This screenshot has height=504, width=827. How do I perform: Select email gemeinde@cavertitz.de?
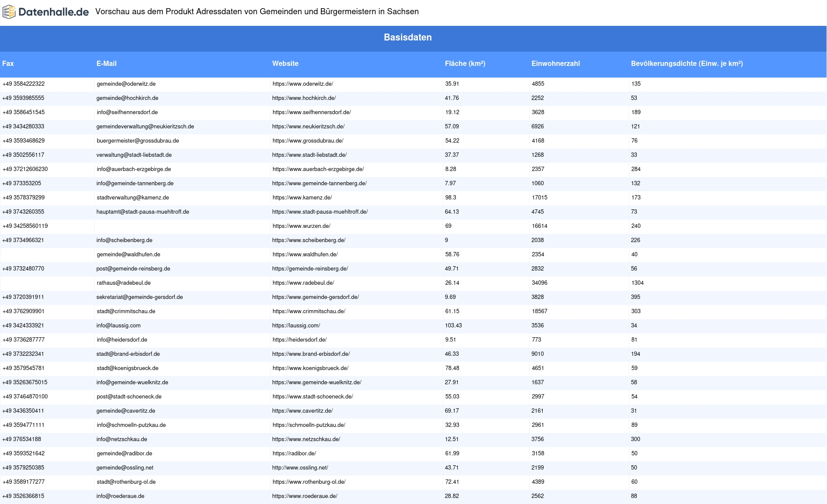(x=126, y=411)
